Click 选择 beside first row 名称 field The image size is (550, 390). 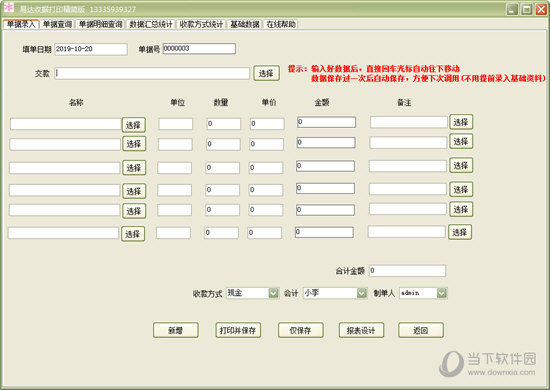(x=134, y=125)
